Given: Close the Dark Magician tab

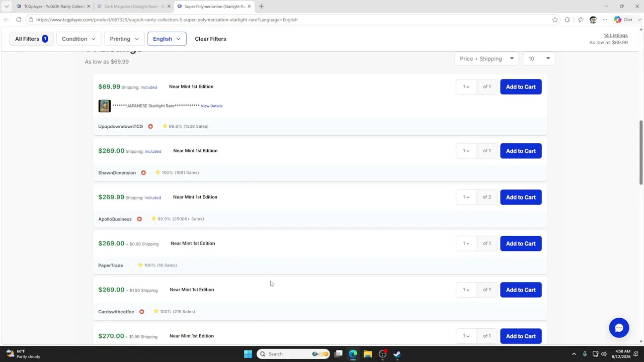Looking at the screenshot, I should [169, 7].
